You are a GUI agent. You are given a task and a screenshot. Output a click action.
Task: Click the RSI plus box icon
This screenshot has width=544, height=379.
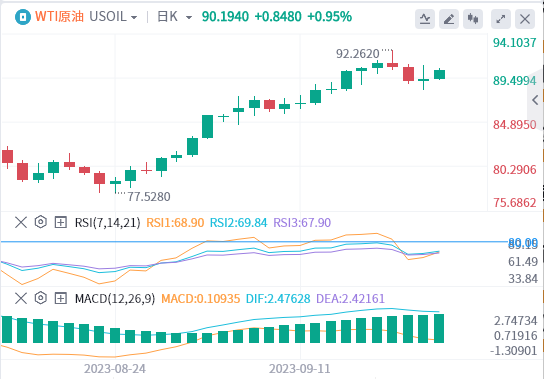pyautogui.click(x=61, y=222)
